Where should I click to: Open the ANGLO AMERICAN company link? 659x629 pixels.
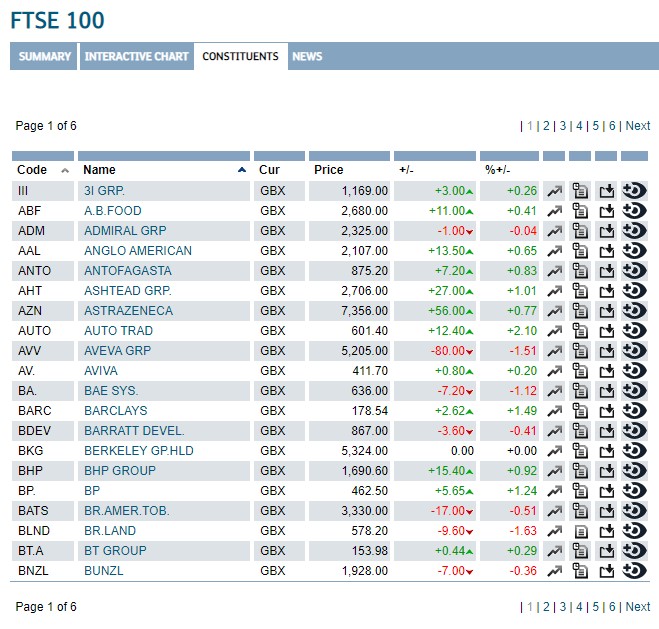(x=138, y=251)
